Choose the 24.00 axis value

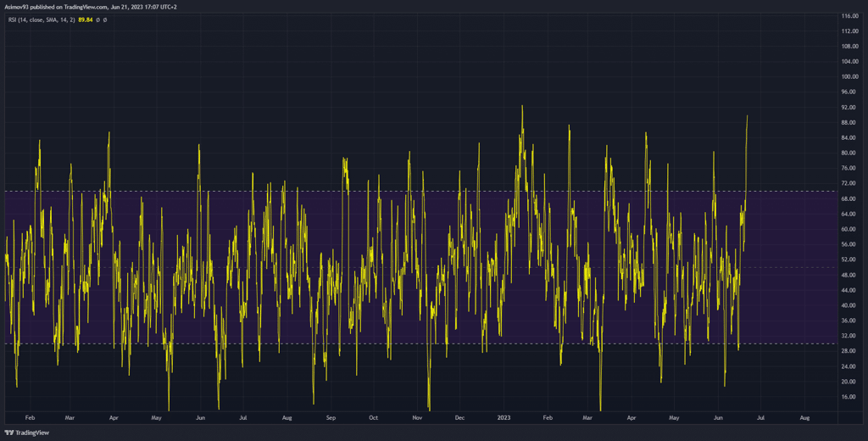pos(849,366)
